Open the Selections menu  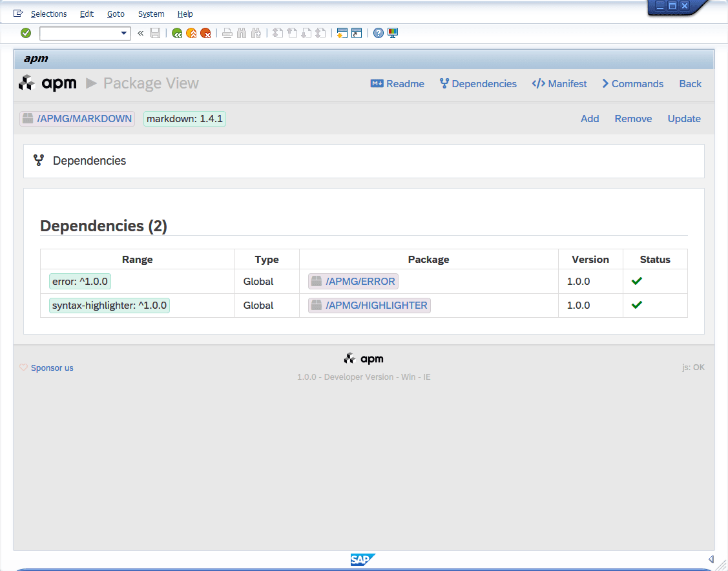(x=48, y=14)
